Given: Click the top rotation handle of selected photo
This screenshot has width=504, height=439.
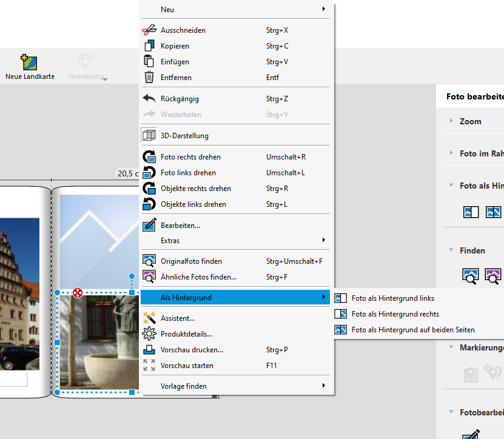Looking at the screenshot, I should pyautogui.click(x=132, y=276).
